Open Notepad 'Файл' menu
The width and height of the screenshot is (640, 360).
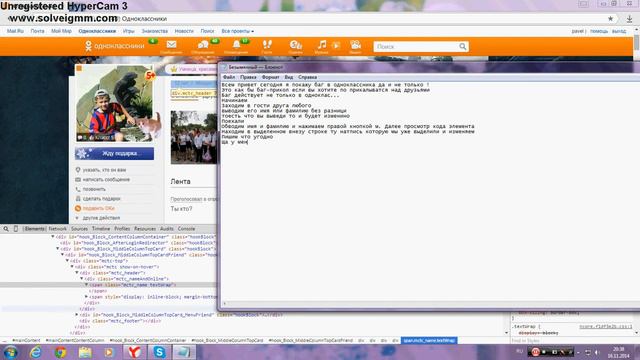(229, 77)
